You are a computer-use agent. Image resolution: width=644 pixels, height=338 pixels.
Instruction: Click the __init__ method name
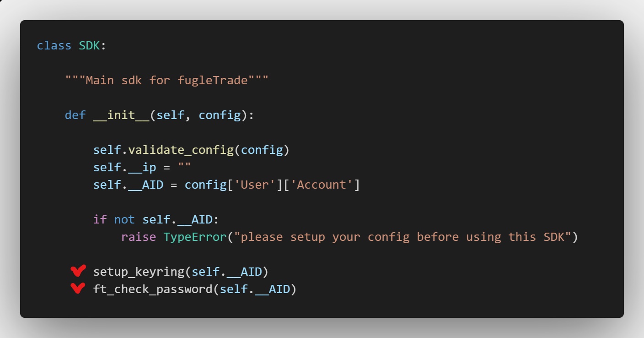(x=121, y=115)
